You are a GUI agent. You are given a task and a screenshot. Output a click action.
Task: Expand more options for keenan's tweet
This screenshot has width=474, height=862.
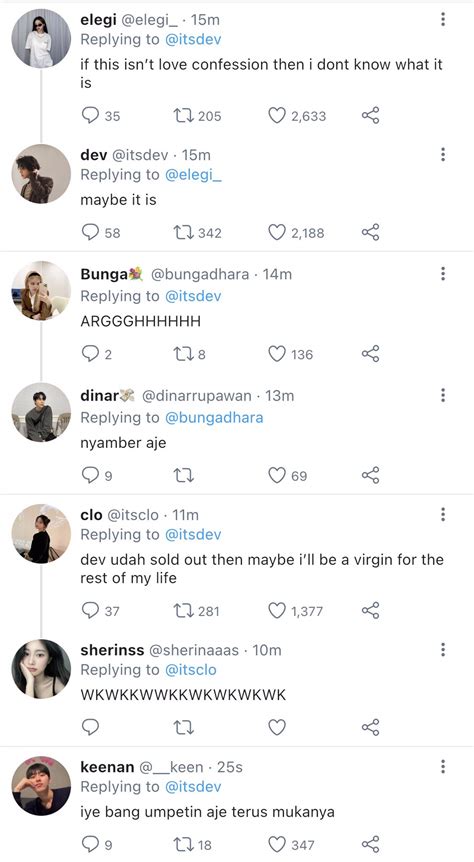pos(443,766)
